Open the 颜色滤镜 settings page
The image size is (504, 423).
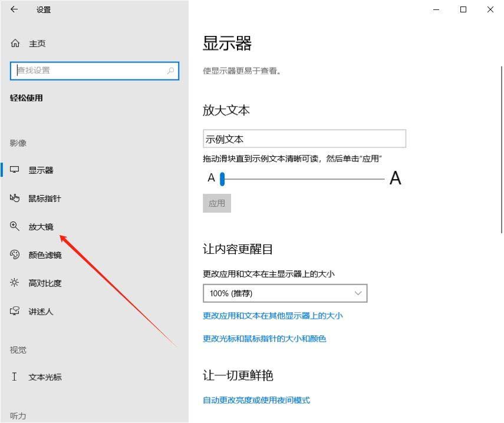tap(45, 255)
